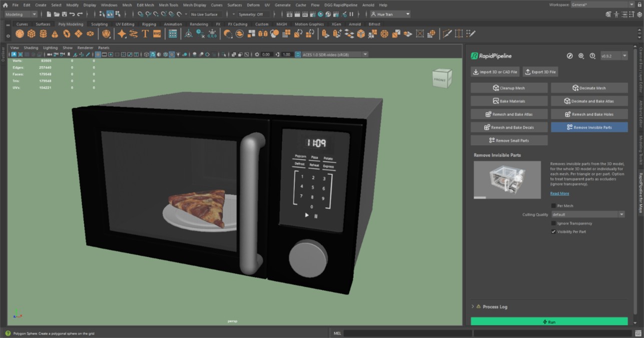Select the SVG import shelf icon
Image resolution: width=644 pixels, height=338 pixels.
pos(157,34)
